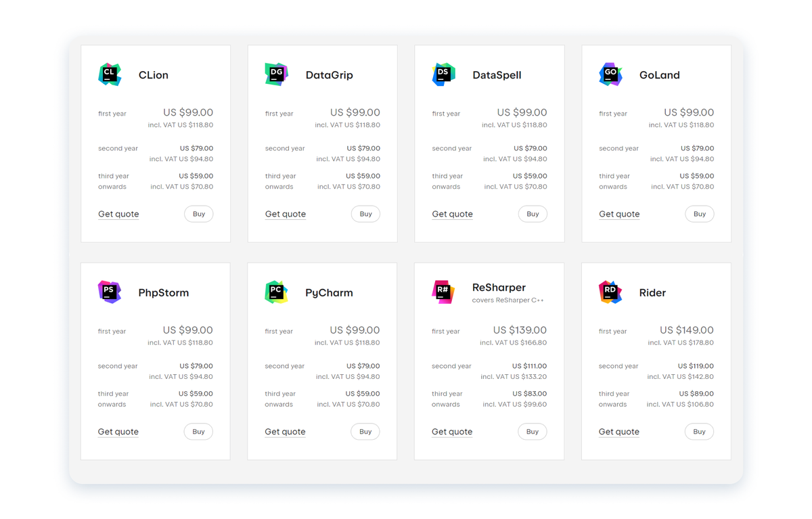Click 'covers ReSharper C++' subtitle

point(507,300)
